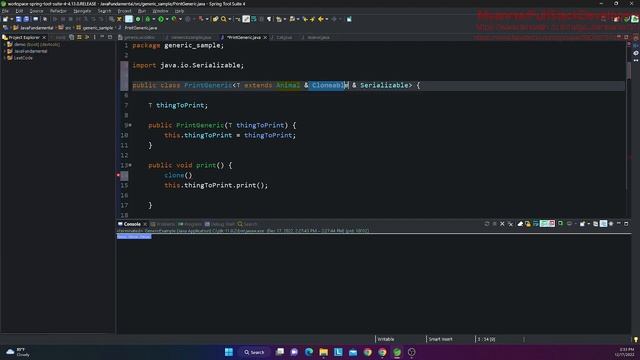
Task: Open the Source menu
Action: (36, 11)
